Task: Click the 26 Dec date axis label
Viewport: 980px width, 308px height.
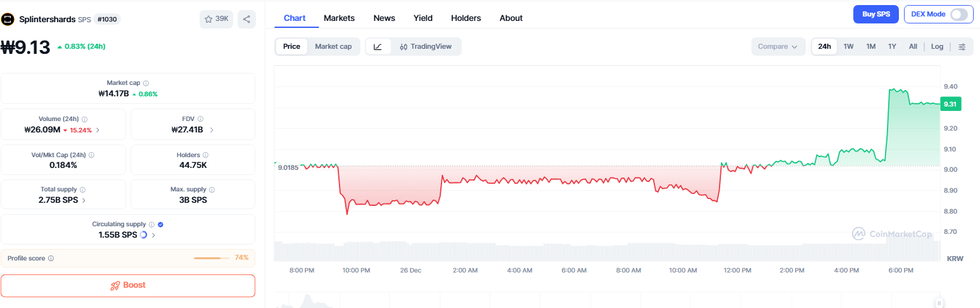Action: point(410,270)
